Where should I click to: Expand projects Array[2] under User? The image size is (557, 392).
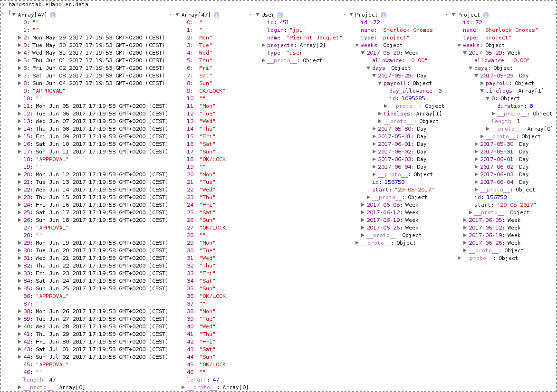[x=263, y=45]
